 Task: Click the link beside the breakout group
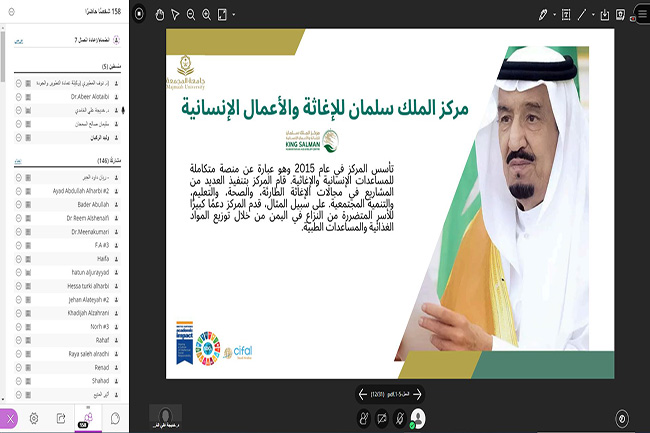pyautogui.click(x=19, y=41)
